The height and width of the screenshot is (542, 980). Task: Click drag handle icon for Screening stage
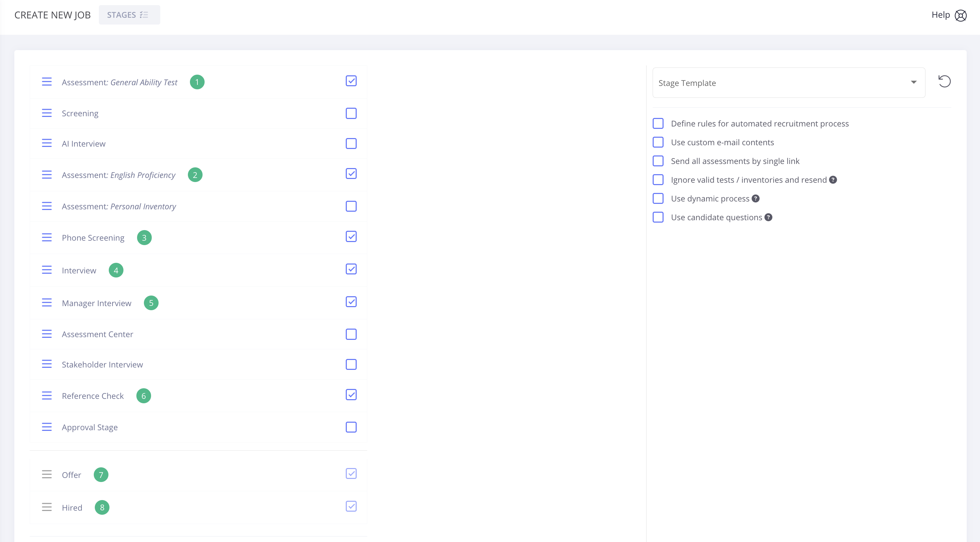tap(46, 114)
